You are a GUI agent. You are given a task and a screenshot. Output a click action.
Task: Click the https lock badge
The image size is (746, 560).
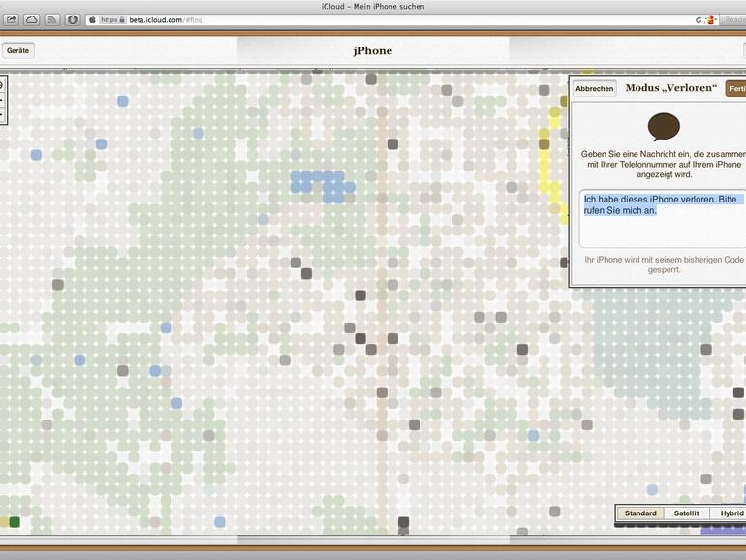112,20
